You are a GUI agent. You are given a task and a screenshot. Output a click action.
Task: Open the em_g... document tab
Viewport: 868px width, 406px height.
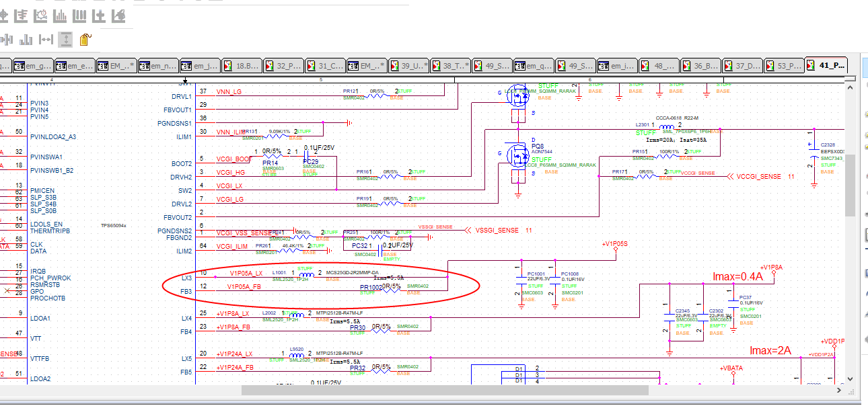33,66
